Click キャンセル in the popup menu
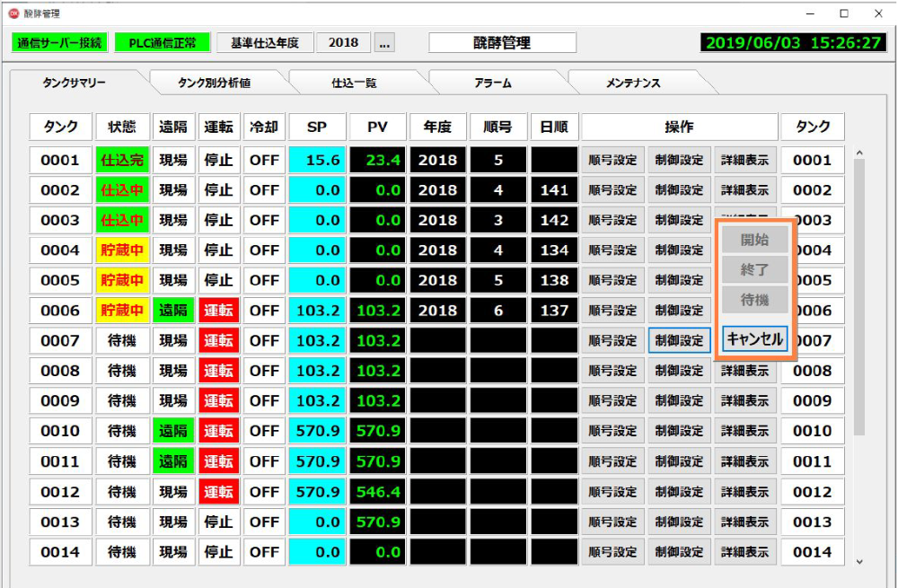Image resolution: width=898 pixels, height=588 pixels. (755, 339)
